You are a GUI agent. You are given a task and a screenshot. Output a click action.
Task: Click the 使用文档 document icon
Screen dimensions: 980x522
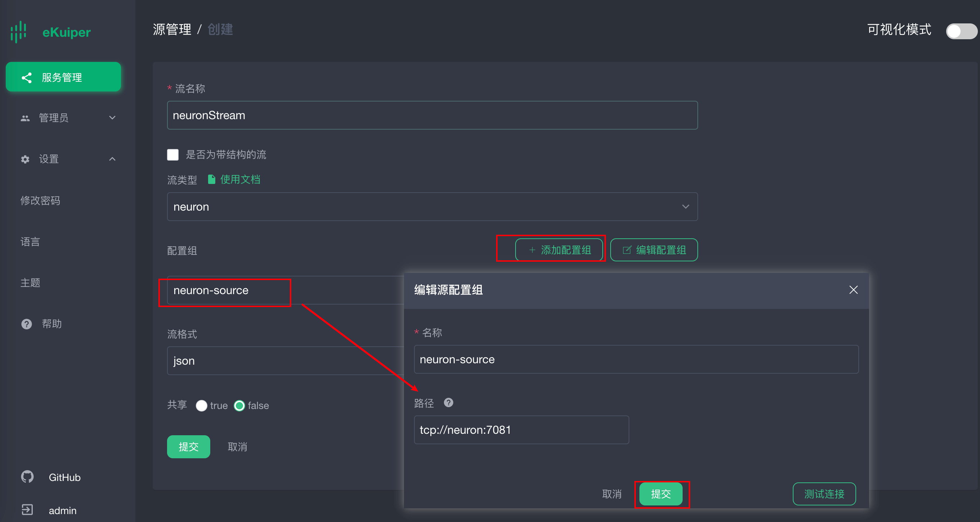point(212,179)
